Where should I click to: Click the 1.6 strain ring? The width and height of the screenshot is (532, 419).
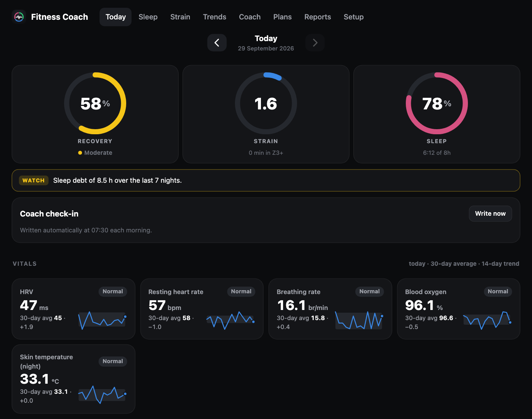point(266,104)
